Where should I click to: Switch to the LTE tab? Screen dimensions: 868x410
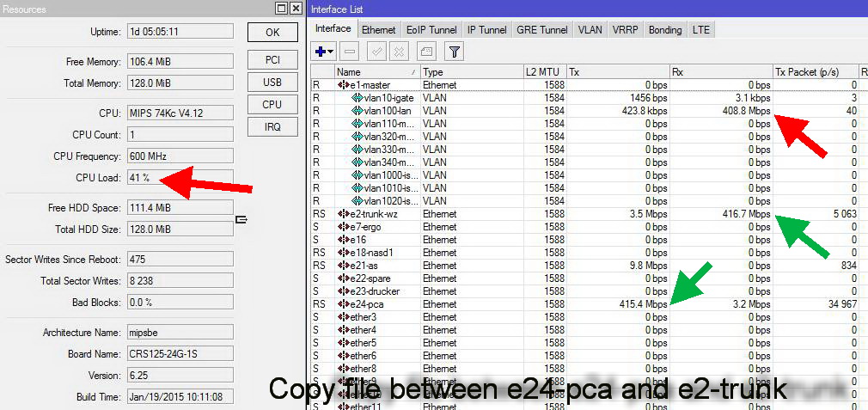700,30
